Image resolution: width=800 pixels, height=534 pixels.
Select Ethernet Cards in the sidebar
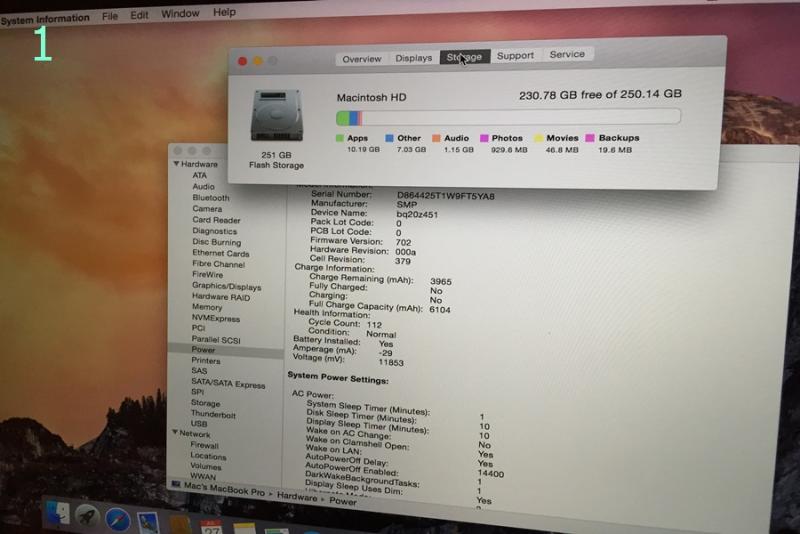[x=220, y=253]
